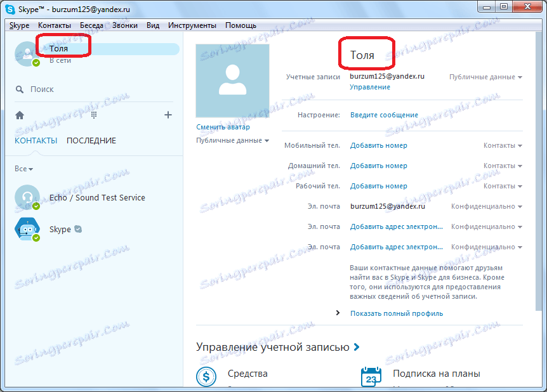
Task: Click the Skype bot avatar icon
Action: (27, 229)
